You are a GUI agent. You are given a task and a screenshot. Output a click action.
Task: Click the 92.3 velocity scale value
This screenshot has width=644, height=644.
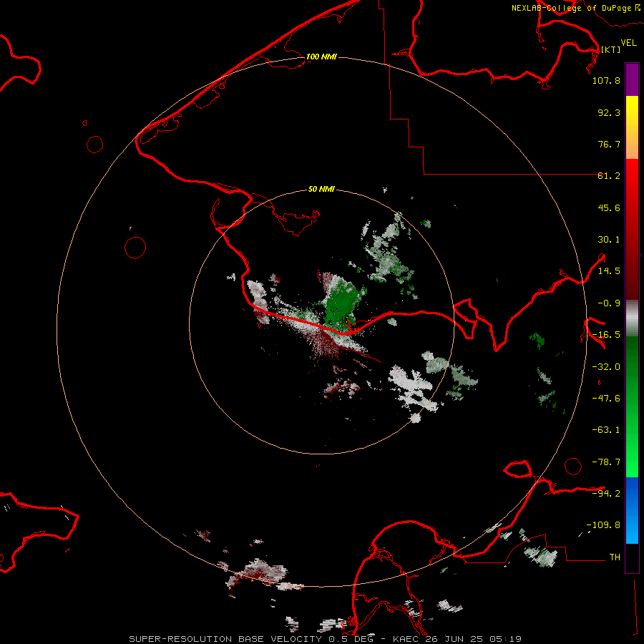click(x=609, y=112)
